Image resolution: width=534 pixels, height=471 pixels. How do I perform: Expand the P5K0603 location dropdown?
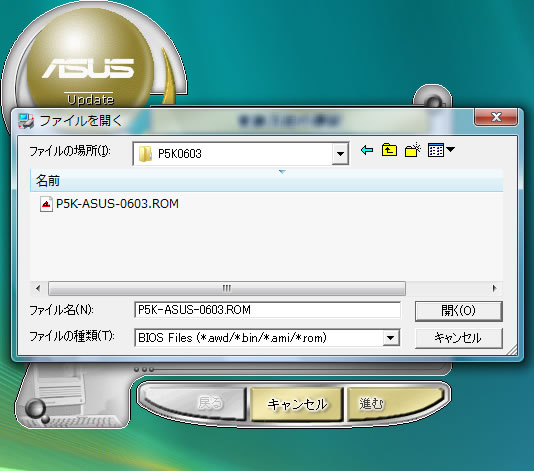pyautogui.click(x=340, y=154)
